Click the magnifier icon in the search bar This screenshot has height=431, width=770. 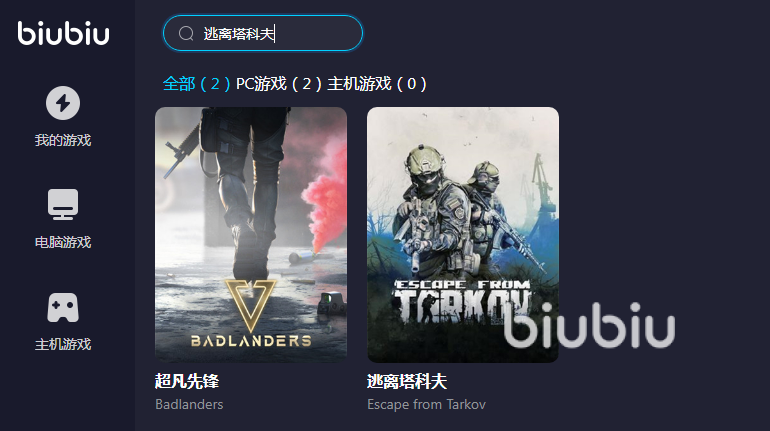(186, 33)
